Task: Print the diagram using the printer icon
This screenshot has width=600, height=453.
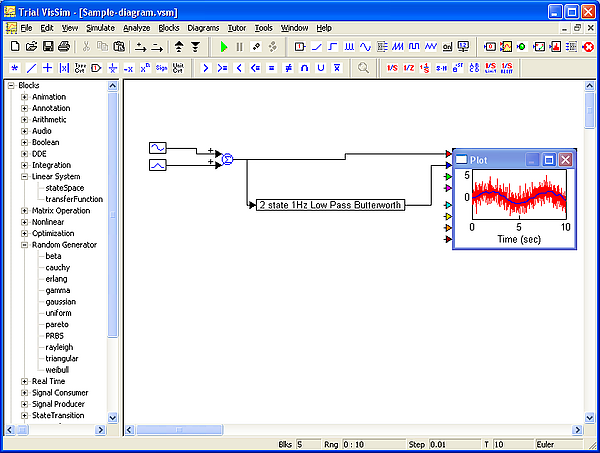Action: coord(64,47)
